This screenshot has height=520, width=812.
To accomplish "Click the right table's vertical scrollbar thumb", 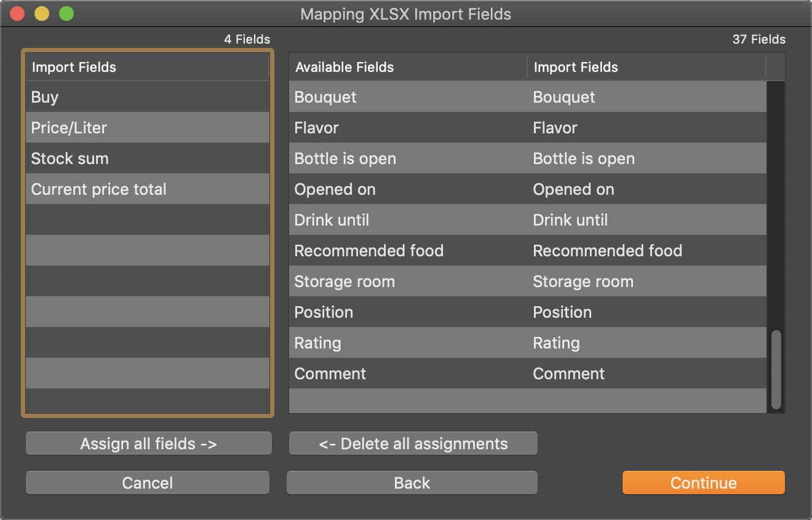I will [x=776, y=369].
